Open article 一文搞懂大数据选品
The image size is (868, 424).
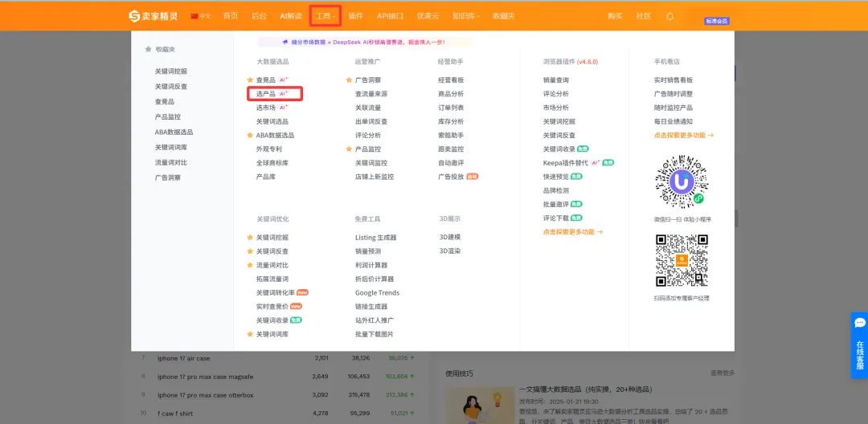pyautogui.click(x=586, y=389)
